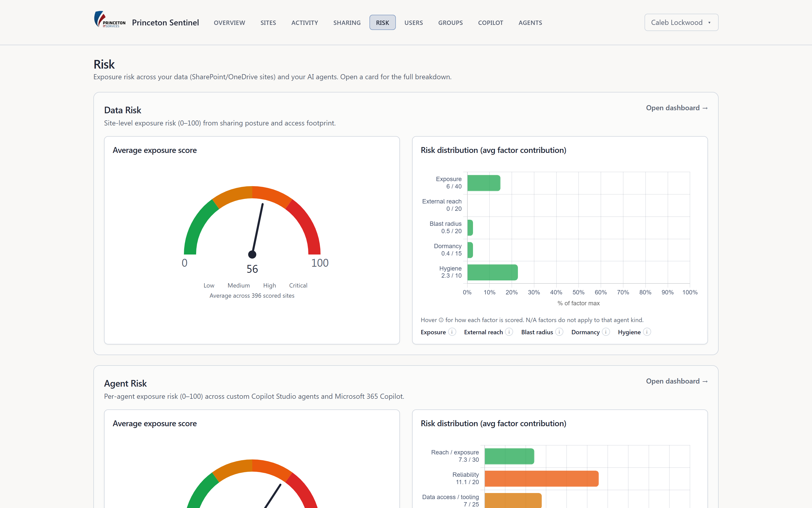Click the Agent Risk card heading
The image size is (812, 508).
125,383
